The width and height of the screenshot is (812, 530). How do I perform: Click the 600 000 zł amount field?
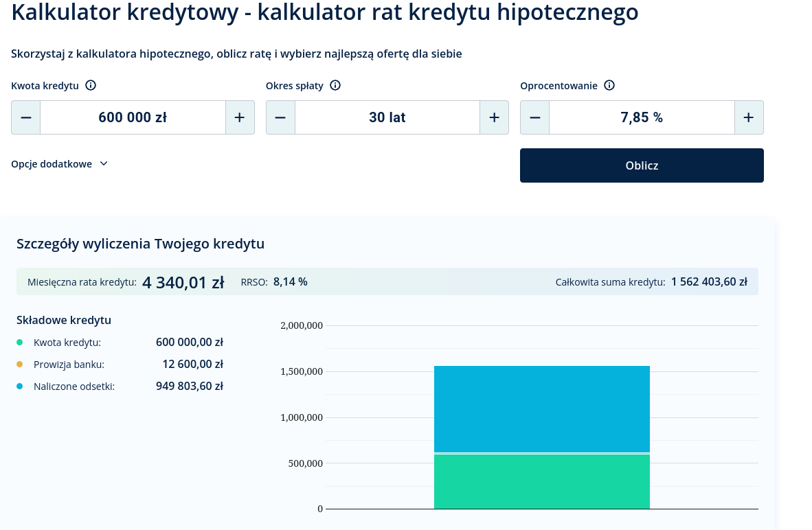point(133,117)
